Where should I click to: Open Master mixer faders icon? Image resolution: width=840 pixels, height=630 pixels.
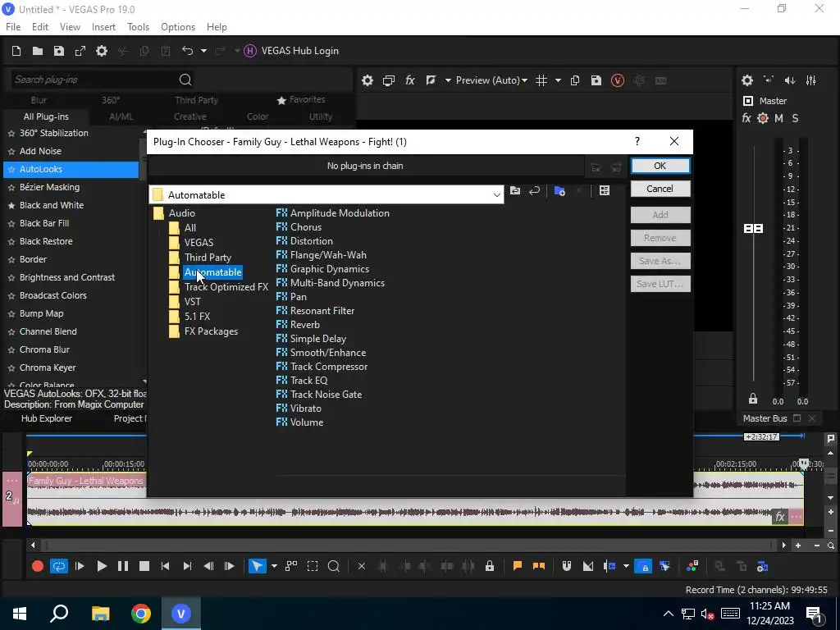click(811, 80)
